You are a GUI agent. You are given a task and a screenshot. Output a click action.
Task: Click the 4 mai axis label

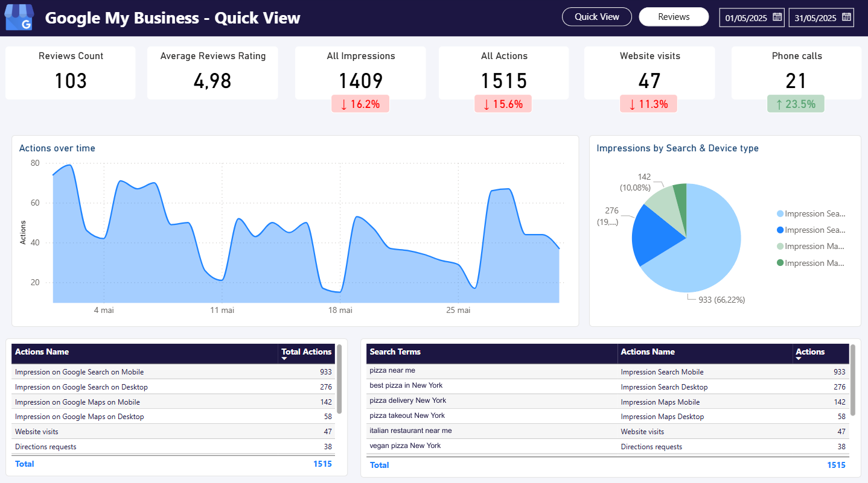pyautogui.click(x=104, y=310)
